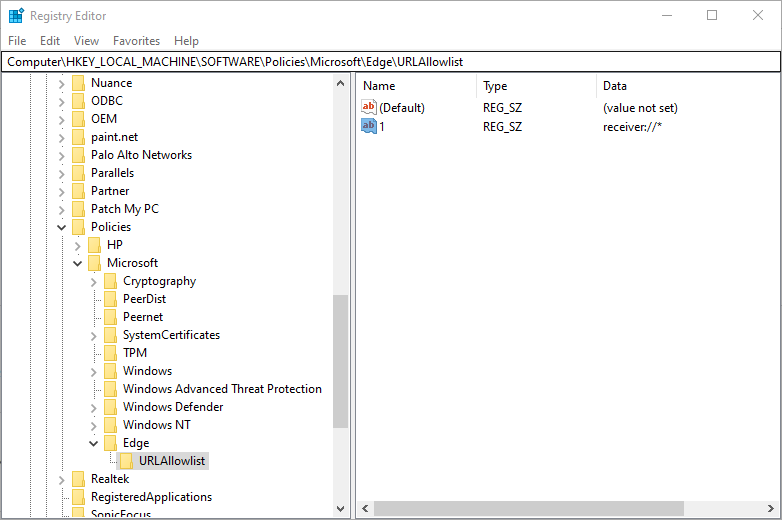Expand the SystemCertificates key
The height and width of the screenshot is (520, 782).
pyautogui.click(x=94, y=336)
